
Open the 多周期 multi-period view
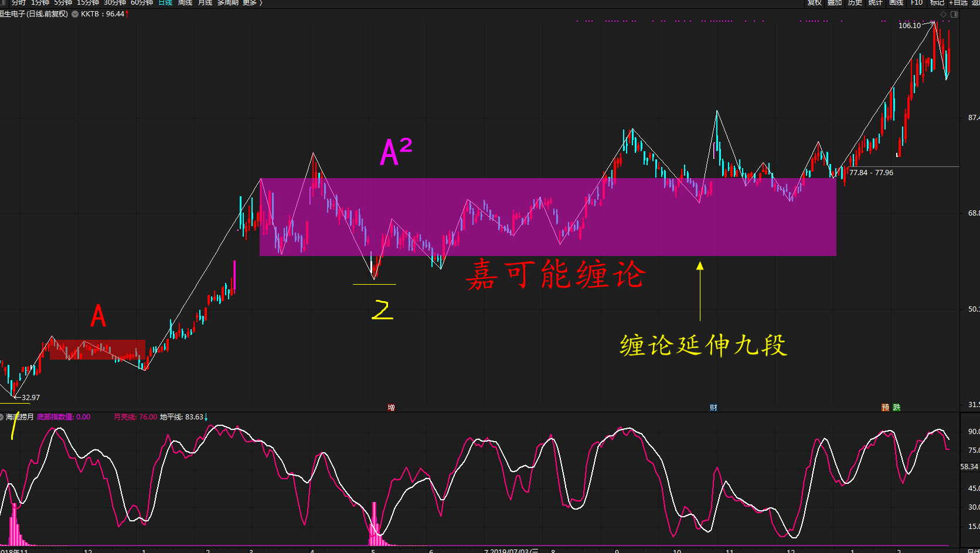point(228,2)
